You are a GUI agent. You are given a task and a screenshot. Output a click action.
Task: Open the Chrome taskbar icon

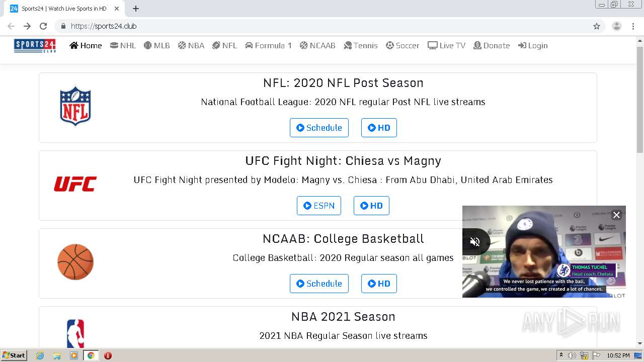tap(91, 355)
